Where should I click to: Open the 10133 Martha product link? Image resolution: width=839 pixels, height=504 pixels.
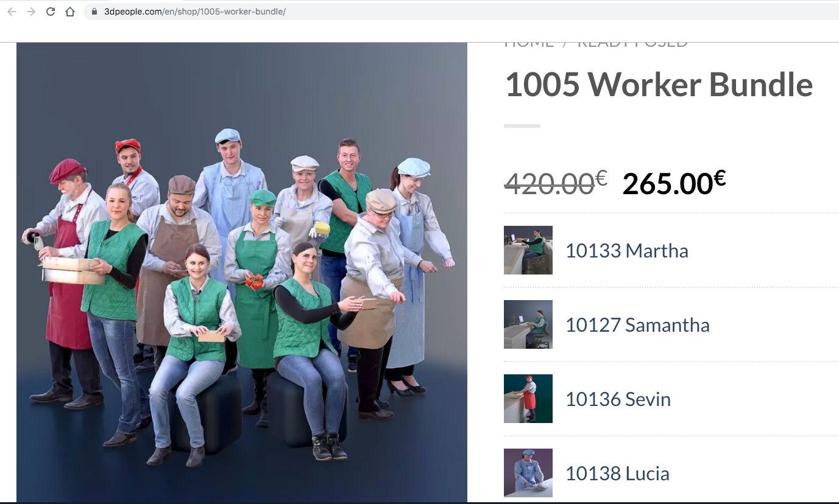(627, 251)
